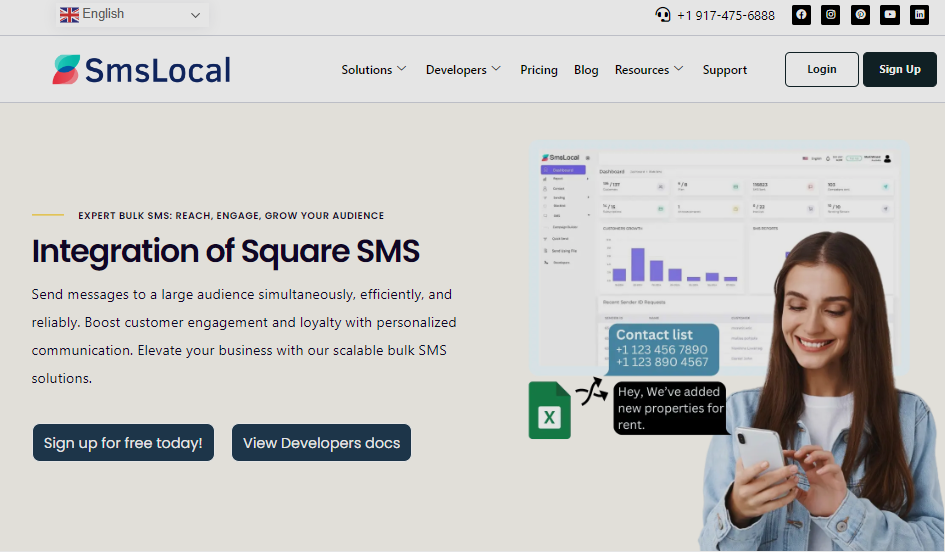
Task: Click the headset support icon
Action: (x=662, y=15)
